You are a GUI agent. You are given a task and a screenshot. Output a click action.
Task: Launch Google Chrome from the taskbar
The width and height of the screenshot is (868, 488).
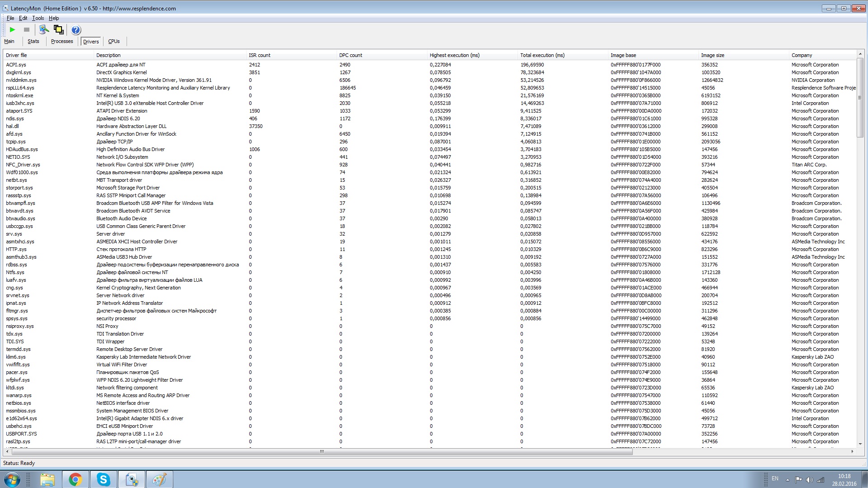[76, 479]
